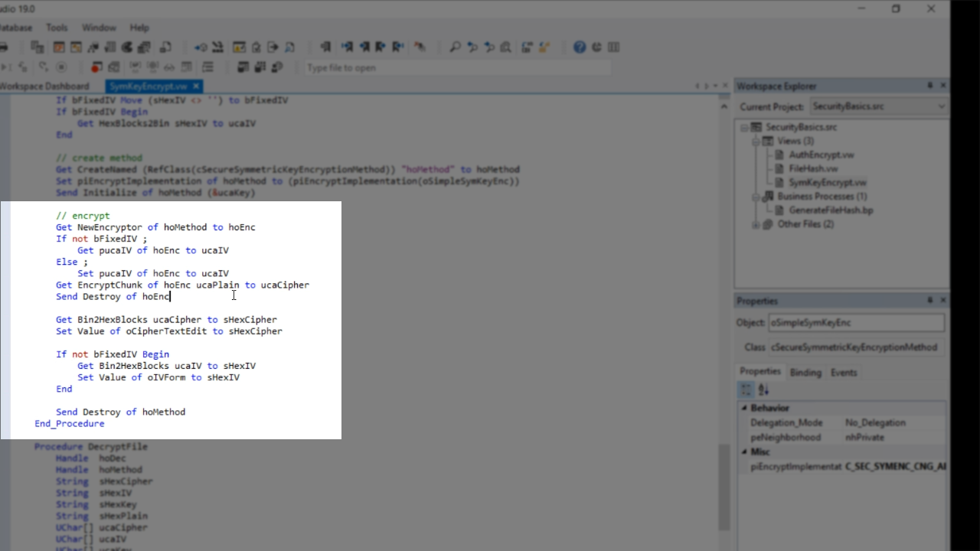This screenshot has height=551, width=980.
Task: Collapse the Behavior property category
Action: click(x=744, y=409)
